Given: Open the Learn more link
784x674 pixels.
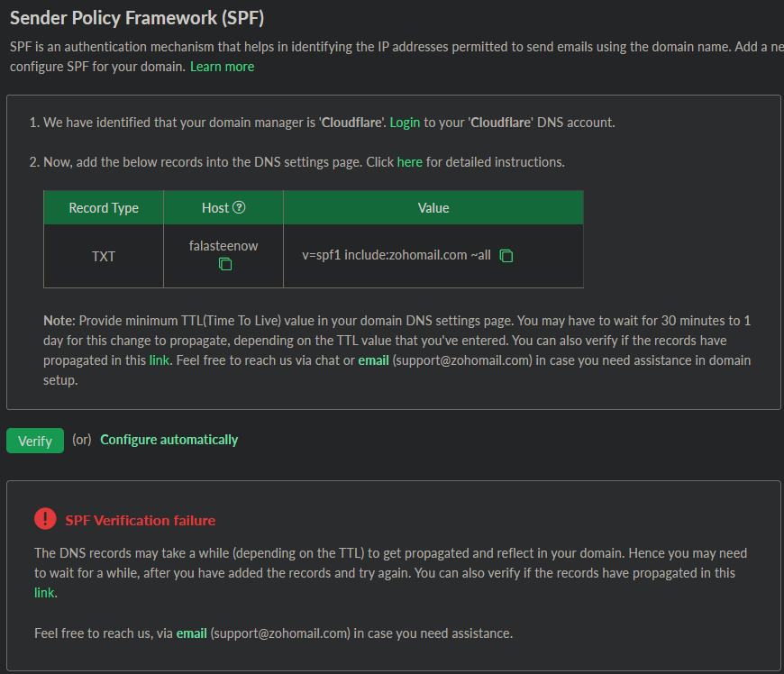Looking at the screenshot, I should coord(222,67).
